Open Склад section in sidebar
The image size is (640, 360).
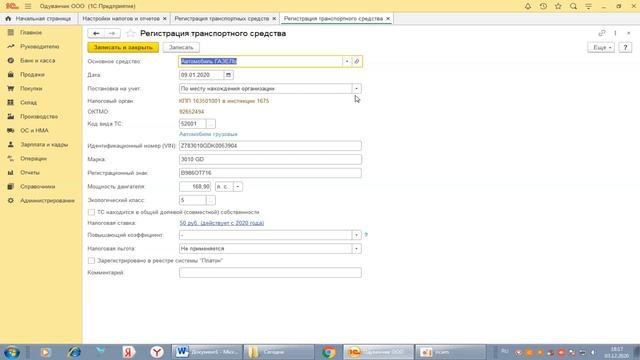click(x=28, y=102)
